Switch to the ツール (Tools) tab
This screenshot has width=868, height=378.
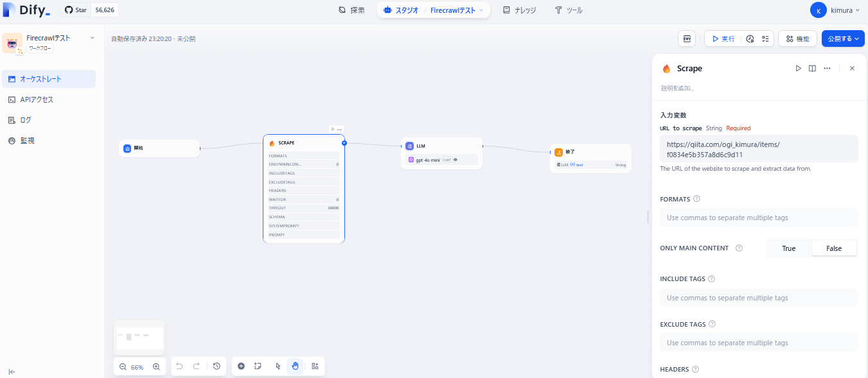pos(569,10)
